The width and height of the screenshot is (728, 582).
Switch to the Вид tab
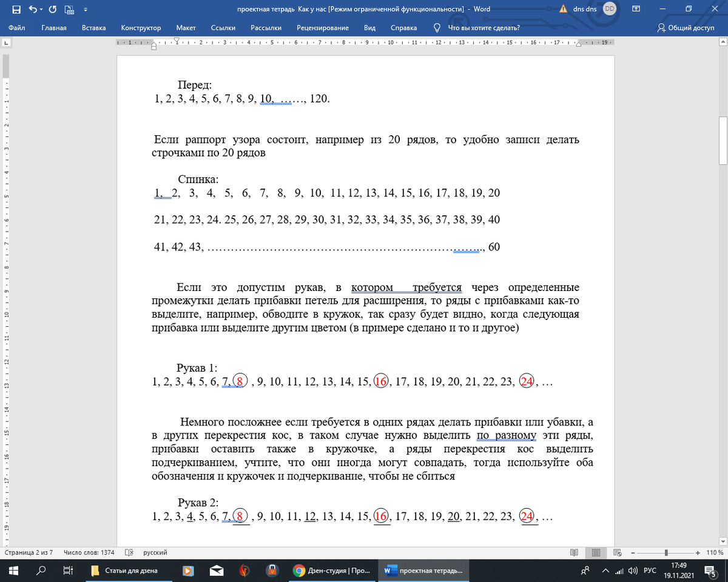click(x=369, y=28)
